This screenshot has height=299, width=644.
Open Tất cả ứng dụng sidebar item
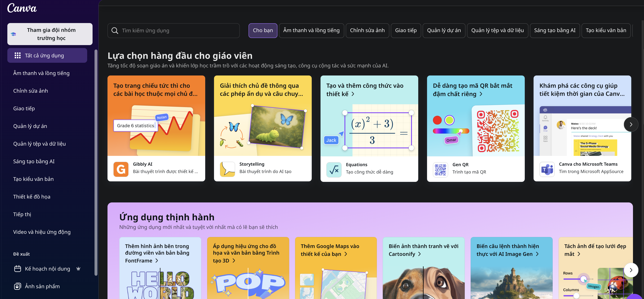point(47,55)
